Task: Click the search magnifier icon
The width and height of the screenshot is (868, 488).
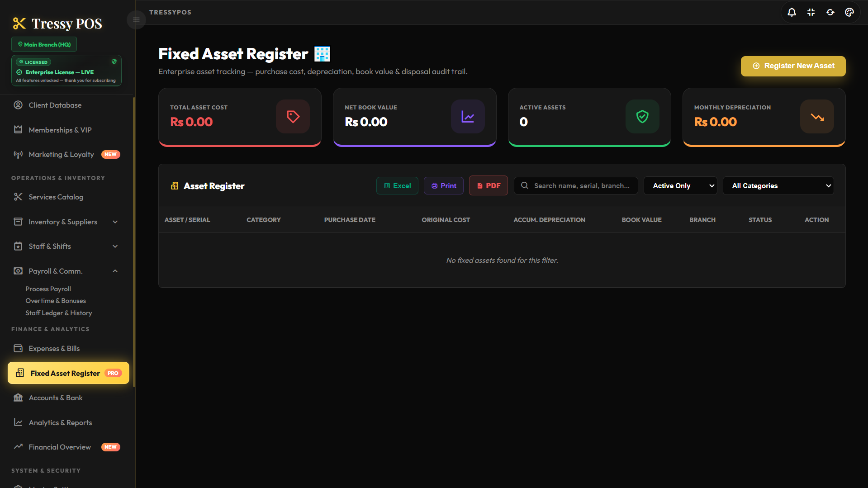Action: point(525,185)
